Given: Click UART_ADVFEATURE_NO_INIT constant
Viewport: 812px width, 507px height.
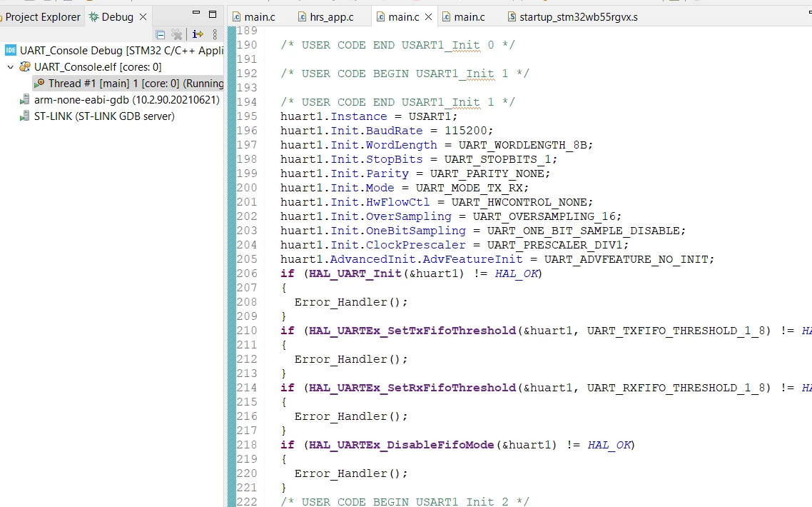Looking at the screenshot, I should [625, 259].
